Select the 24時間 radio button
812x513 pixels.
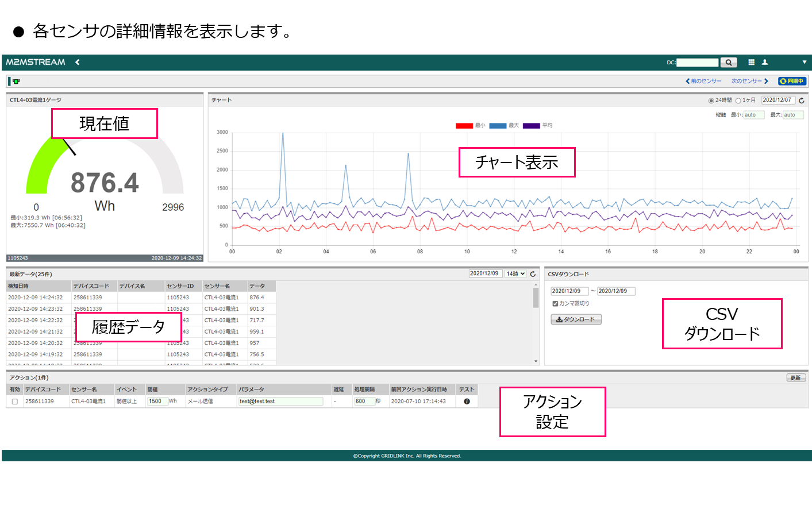(x=711, y=101)
